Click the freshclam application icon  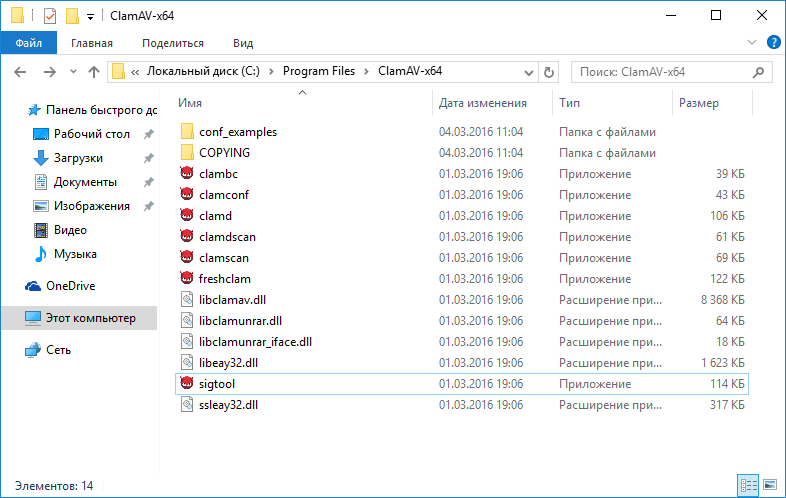pos(186,277)
